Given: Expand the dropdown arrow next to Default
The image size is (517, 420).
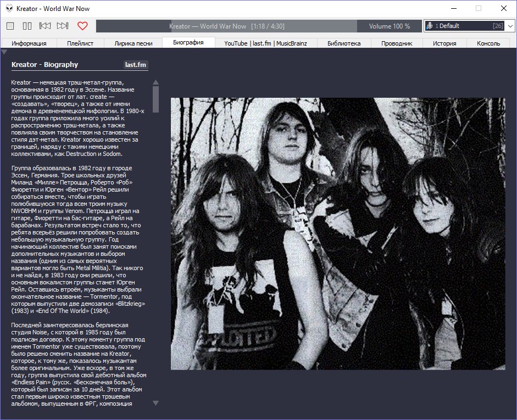Looking at the screenshot, I should (510, 26).
